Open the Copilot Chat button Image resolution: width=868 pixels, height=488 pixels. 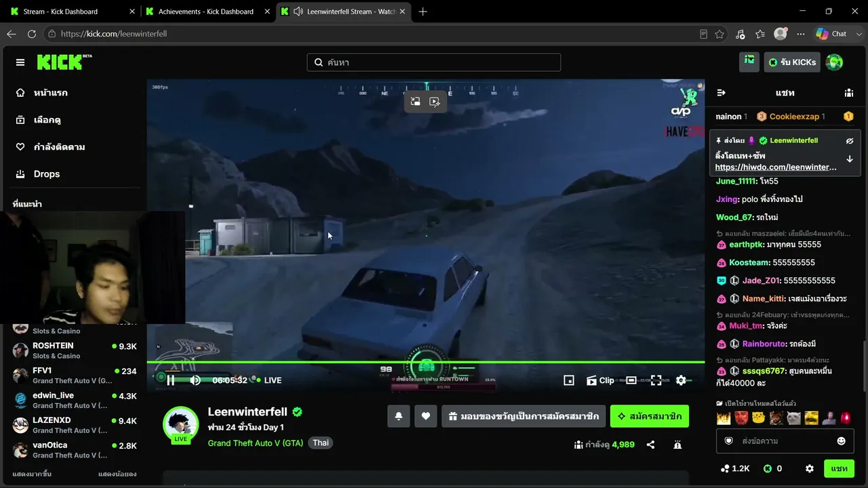pyautogui.click(x=832, y=34)
